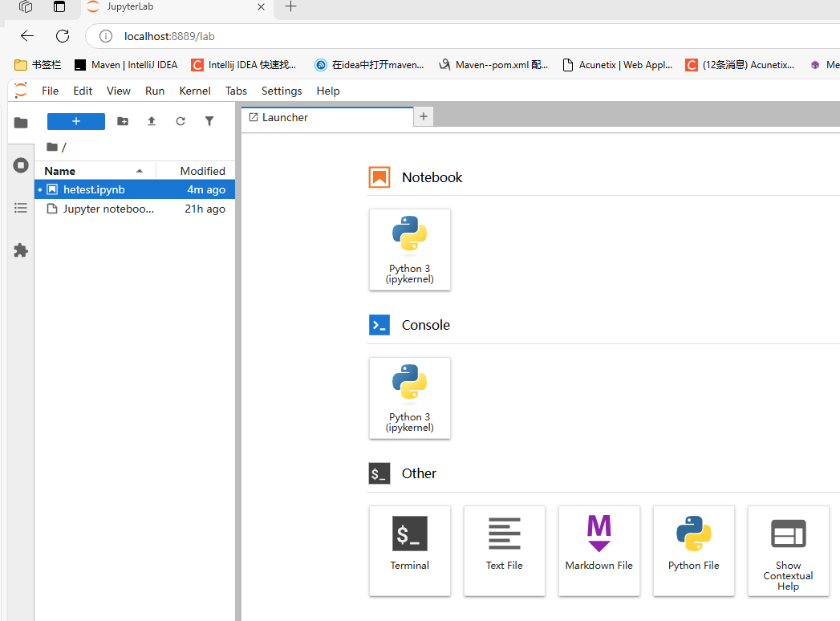
Task: Open (12条消息) Acunetix bookmark
Action: (x=741, y=65)
